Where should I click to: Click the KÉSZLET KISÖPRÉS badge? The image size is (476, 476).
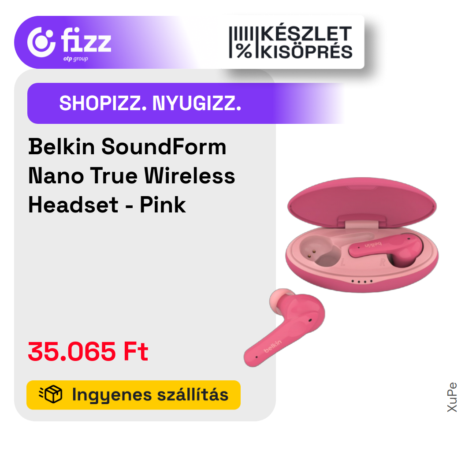point(290,42)
